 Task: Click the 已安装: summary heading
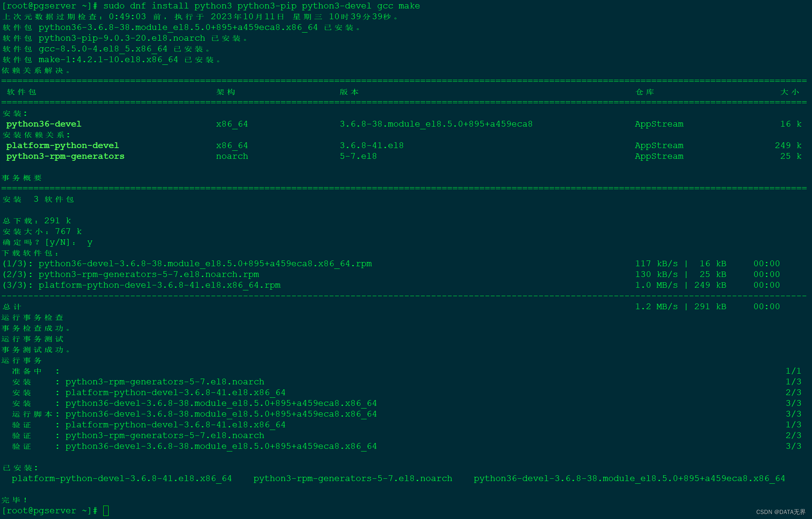pos(20,468)
